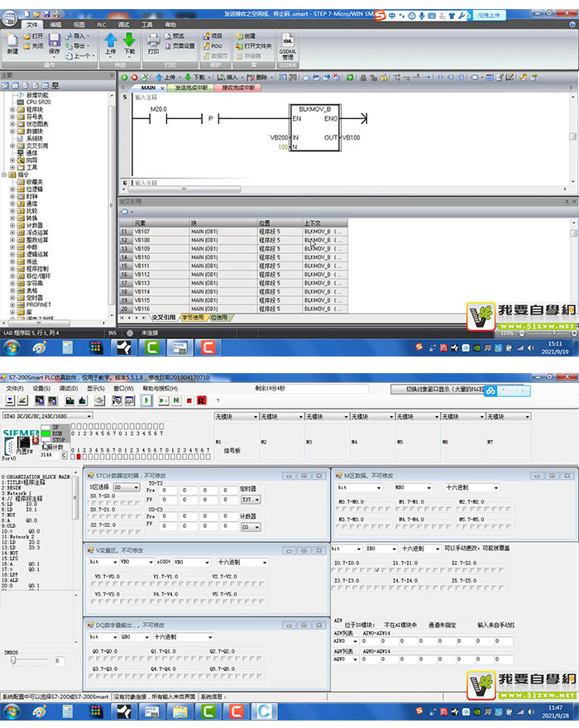
Task: Switch to the 字节使用 cross-reference tab
Action: (x=193, y=318)
